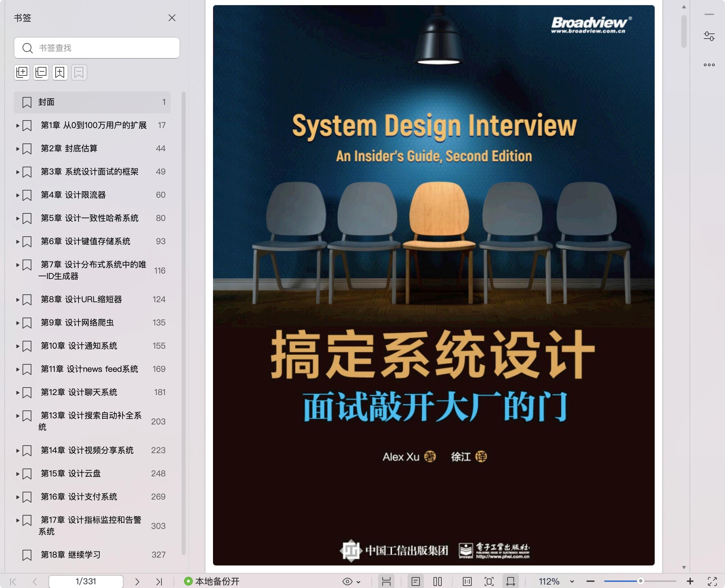Viewport: 725px width, 588px height.
Task: Expand 第7章 设计分布式系统中的唯一ID生成器
Action: (x=18, y=265)
